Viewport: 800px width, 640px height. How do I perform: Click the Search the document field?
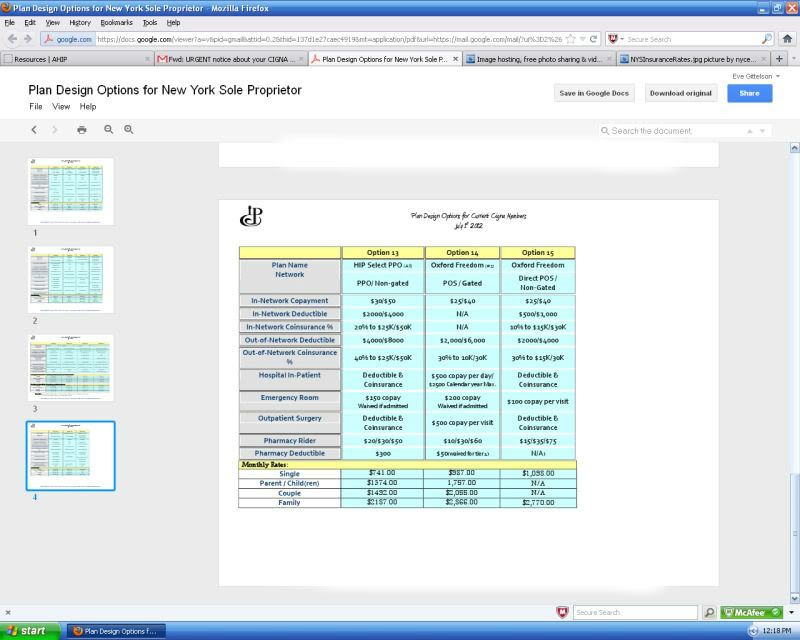671,131
